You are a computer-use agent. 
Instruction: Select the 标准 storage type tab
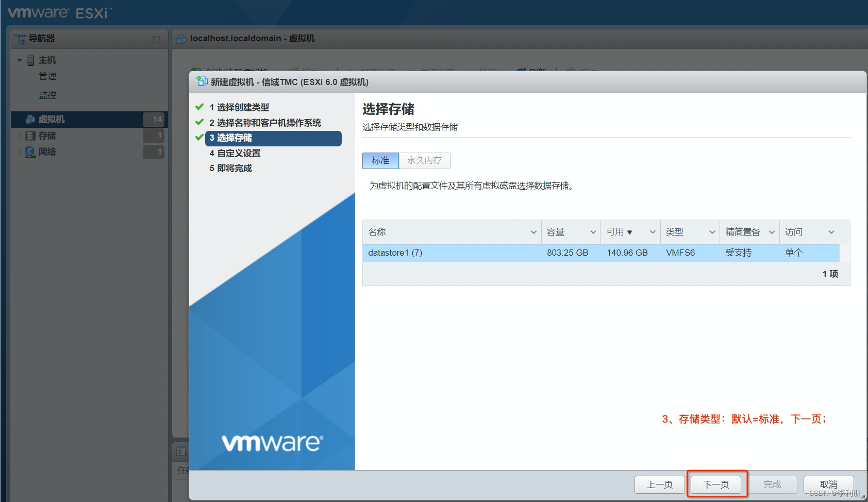380,160
